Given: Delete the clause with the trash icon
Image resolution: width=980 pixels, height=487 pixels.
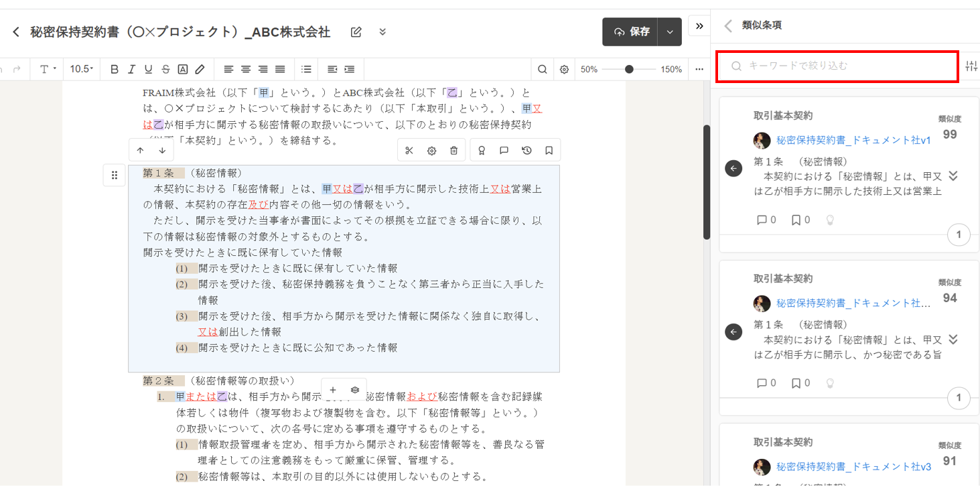Looking at the screenshot, I should click(453, 151).
